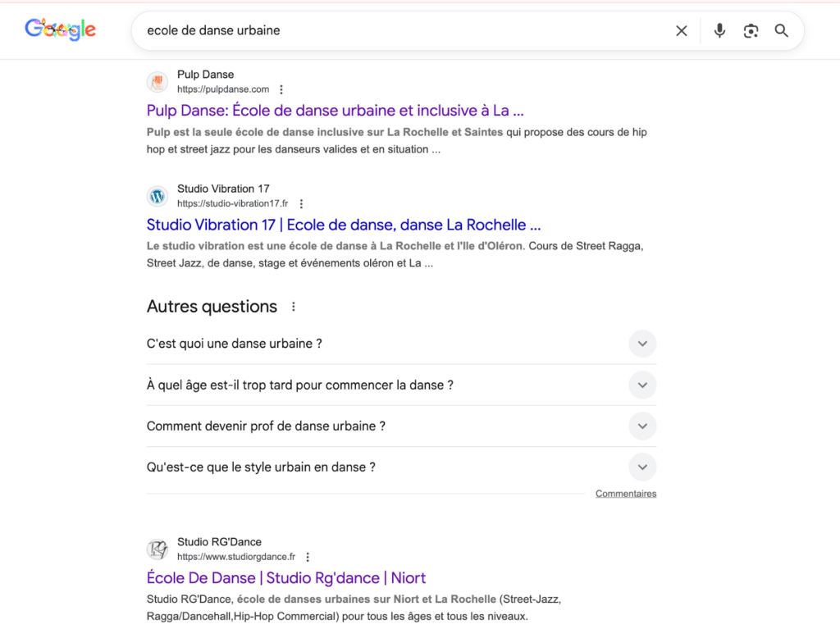Start a voice search with microphone
The width and height of the screenshot is (840, 638).
click(x=719, y=31)
